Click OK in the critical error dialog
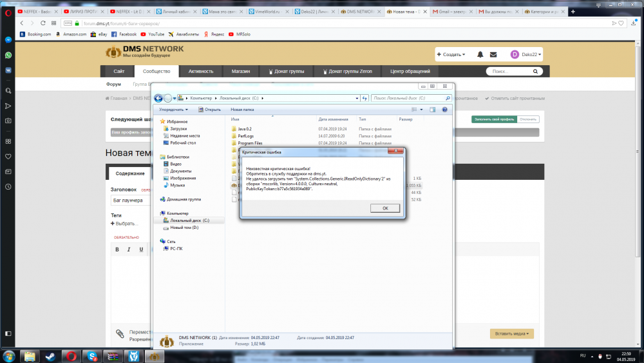The height and width of the screenshot is (363, 644). pos(385,208)
